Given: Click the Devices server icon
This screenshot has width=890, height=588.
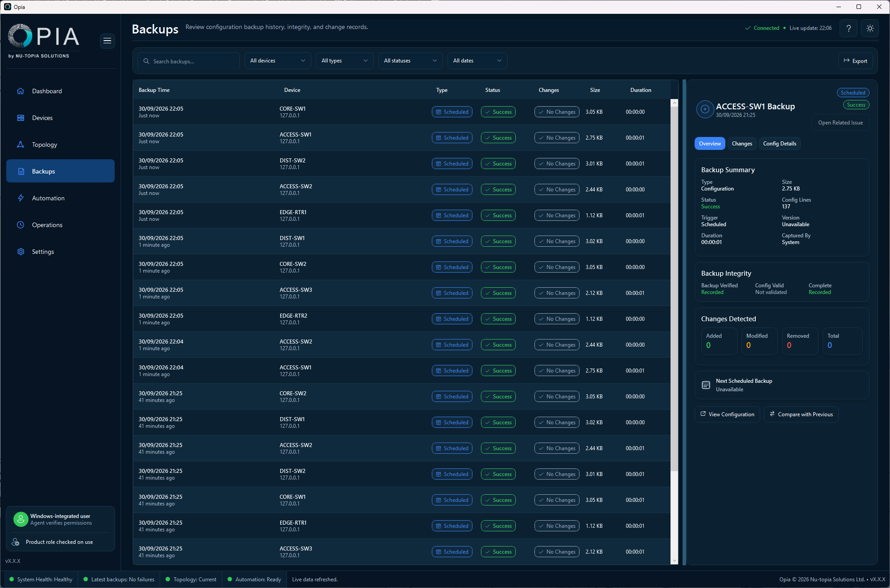Looking at the screenshot, I should pyautogui.click(x=21, y=118).
